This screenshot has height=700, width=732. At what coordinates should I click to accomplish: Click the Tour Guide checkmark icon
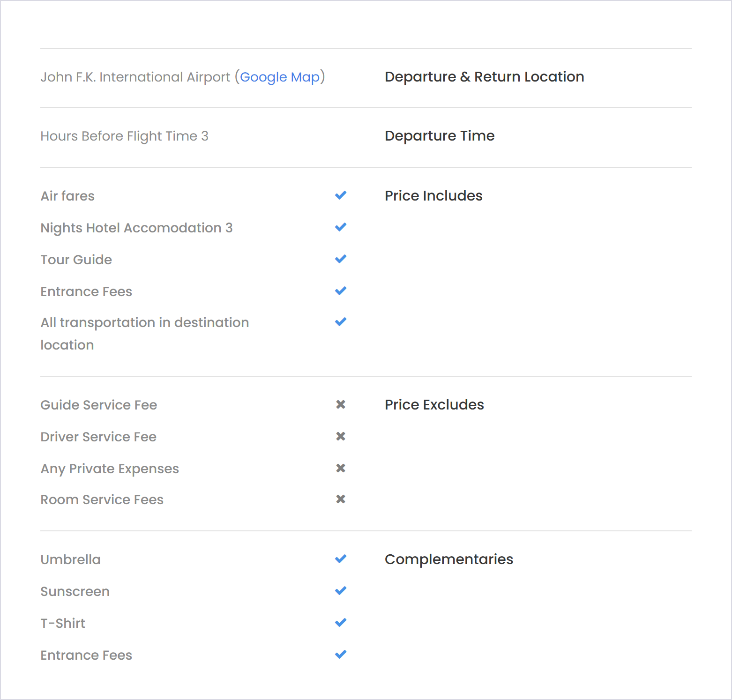(341, 259)
